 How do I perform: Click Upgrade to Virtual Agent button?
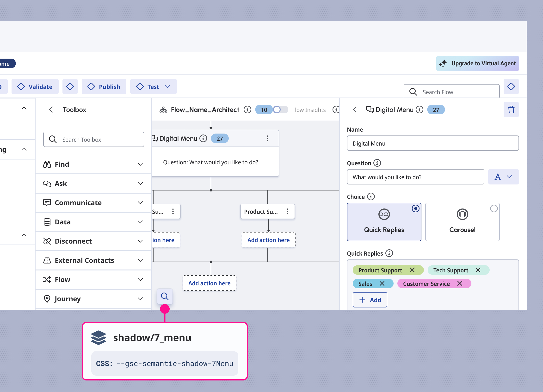click(x=477, y=63)
